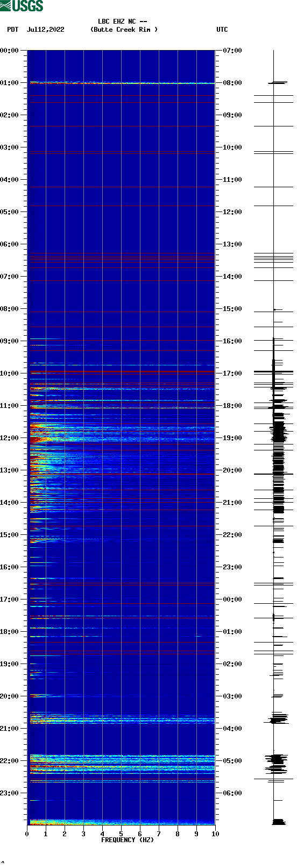Click the UTC time label '06:00'
The width and height of the screenshot is (297, 868).
coord(232,793)
